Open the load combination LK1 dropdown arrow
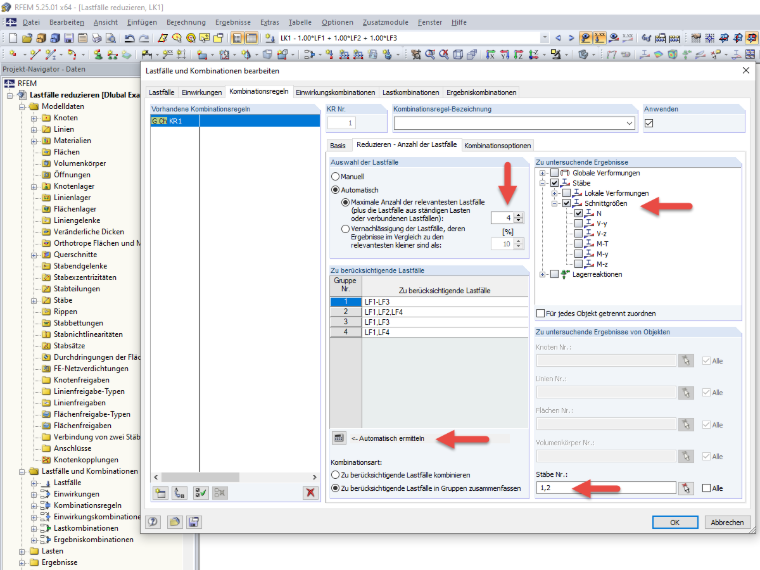 click(545, 38)
